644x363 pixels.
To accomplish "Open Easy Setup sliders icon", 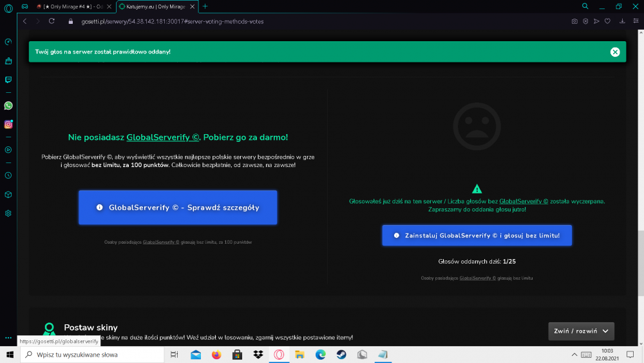I will pos(636,21).
